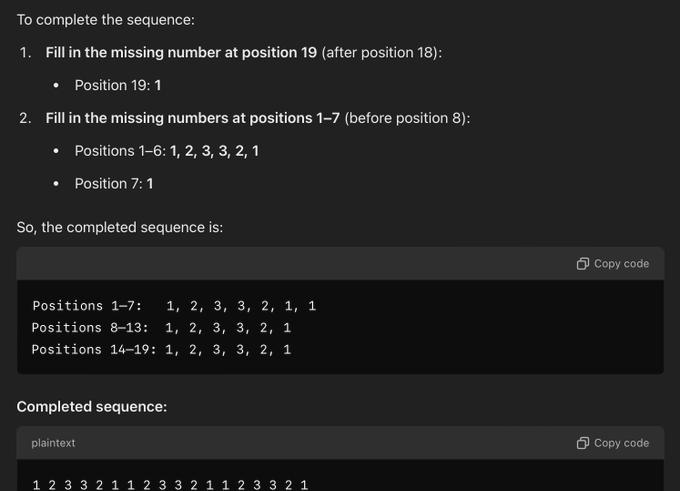Click "Copy code" text above Positions 1–7 block

(621, 264)
